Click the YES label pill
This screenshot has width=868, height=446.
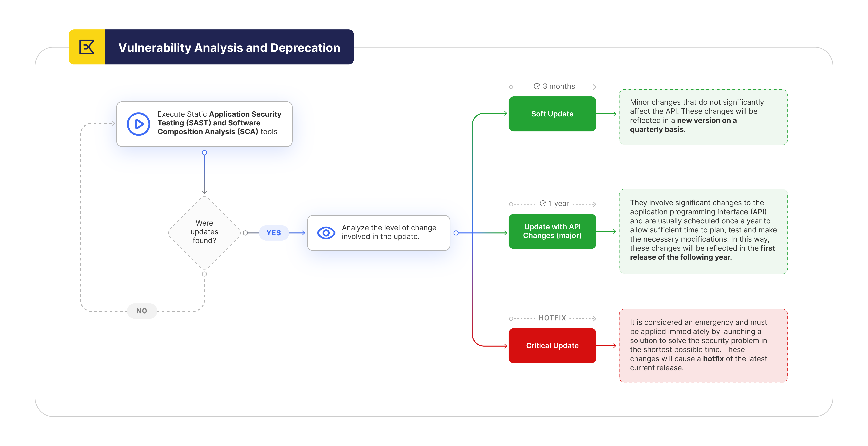click(x=274, y=233)
